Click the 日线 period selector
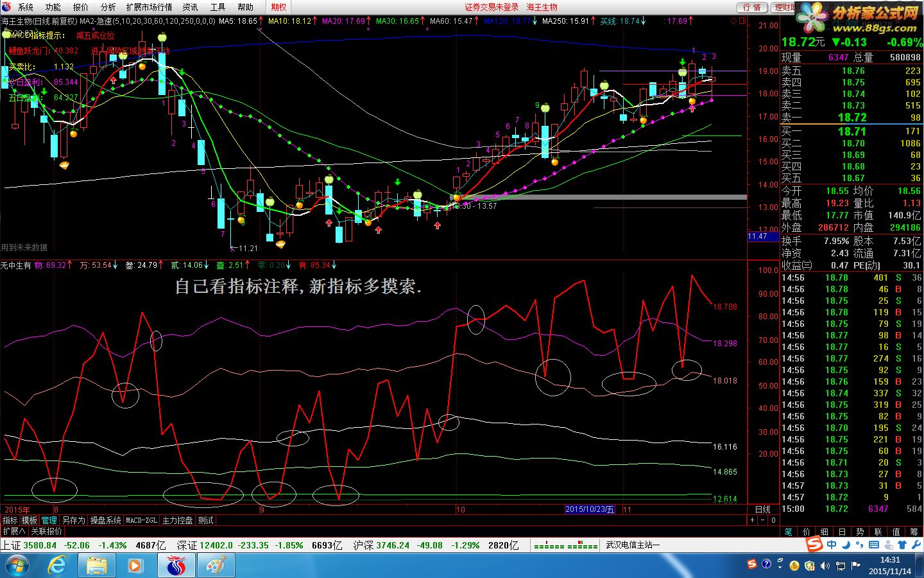 click(x=763, y=509)
